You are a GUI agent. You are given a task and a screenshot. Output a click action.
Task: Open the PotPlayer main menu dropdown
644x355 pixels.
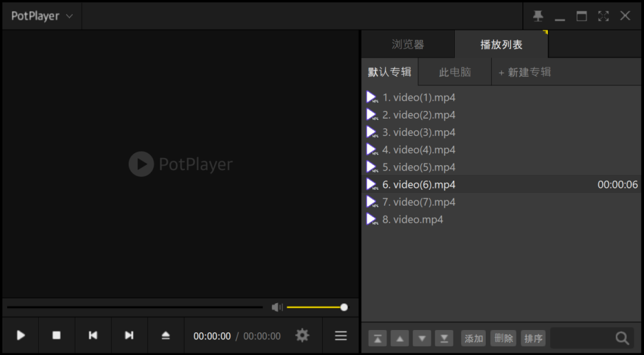42,16
